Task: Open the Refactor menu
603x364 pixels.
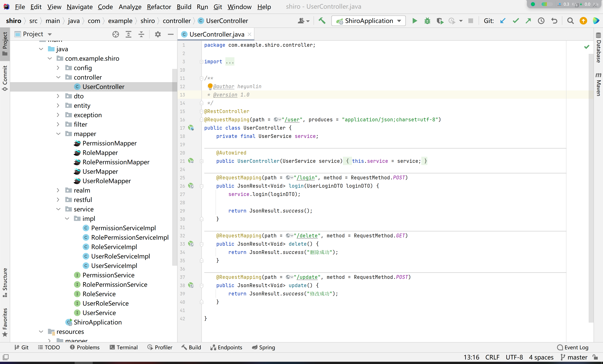Action: tap(159, 7)
